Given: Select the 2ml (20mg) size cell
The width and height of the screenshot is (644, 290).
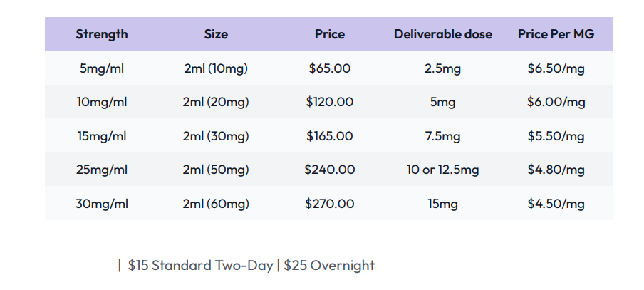Looking at the screenshot, I should [216, 102].
